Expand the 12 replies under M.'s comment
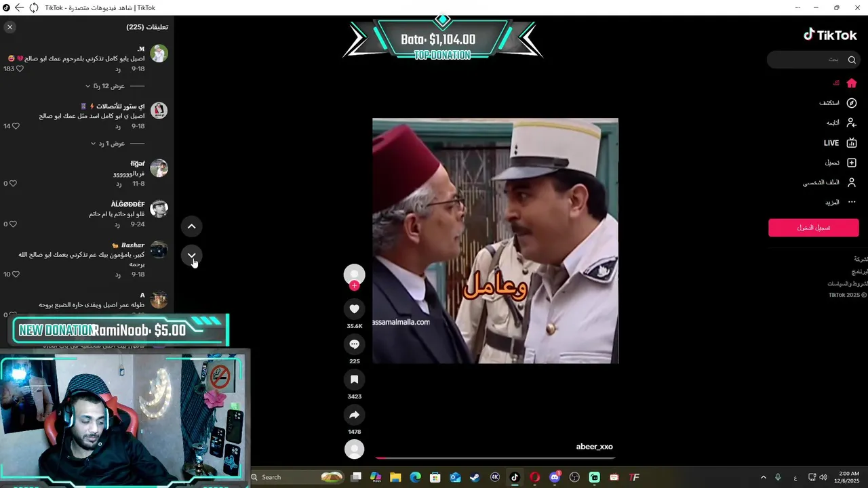Screen dimensions: 868x488 108,86
